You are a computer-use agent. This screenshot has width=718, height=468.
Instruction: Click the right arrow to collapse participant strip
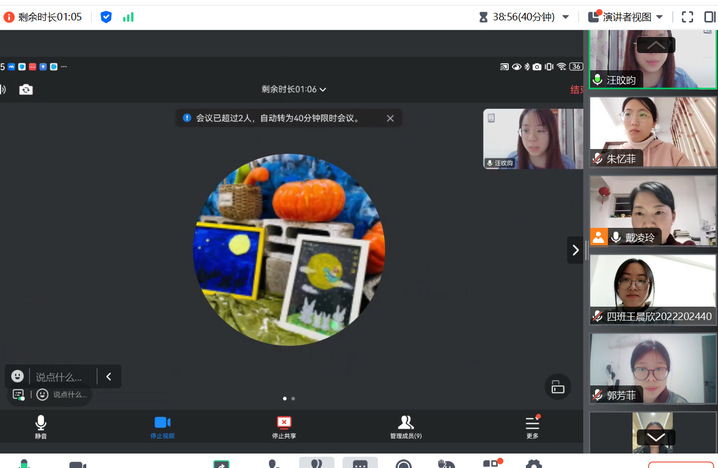(x=575, y=251)
